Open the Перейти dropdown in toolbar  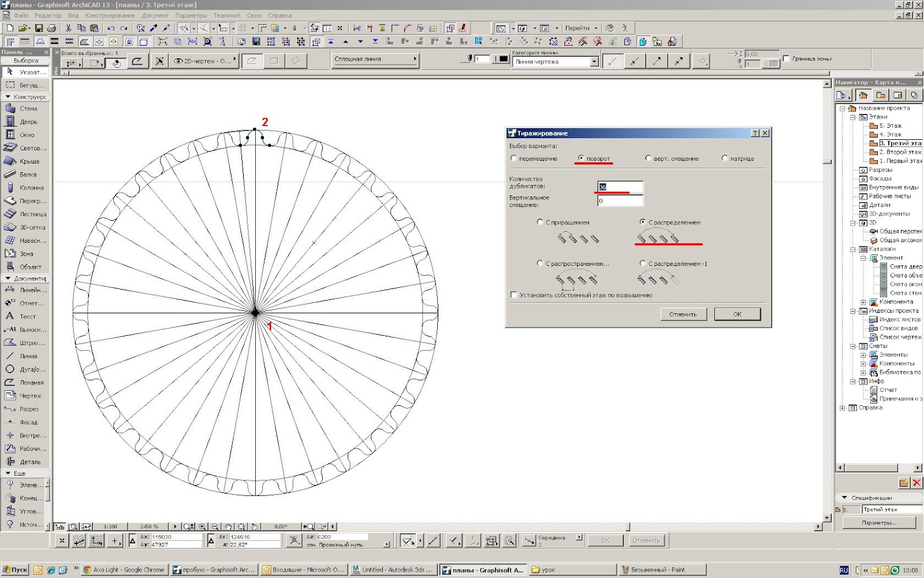[581, 28]
